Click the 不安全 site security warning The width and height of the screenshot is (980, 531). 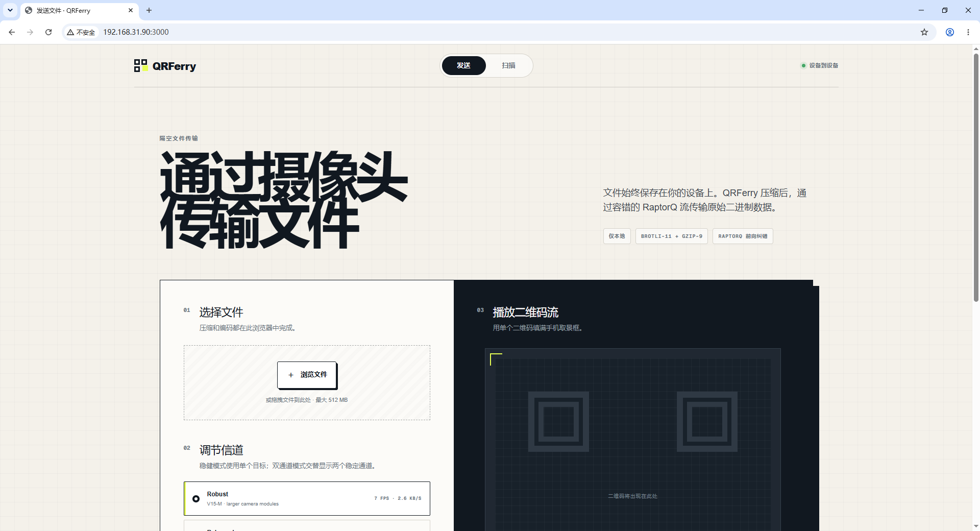click(81, 32)
